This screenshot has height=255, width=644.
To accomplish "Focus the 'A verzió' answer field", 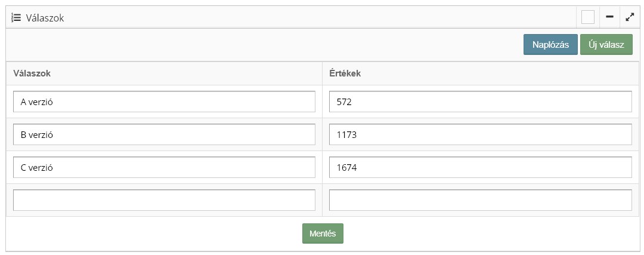I will click(x=164, y=102).
